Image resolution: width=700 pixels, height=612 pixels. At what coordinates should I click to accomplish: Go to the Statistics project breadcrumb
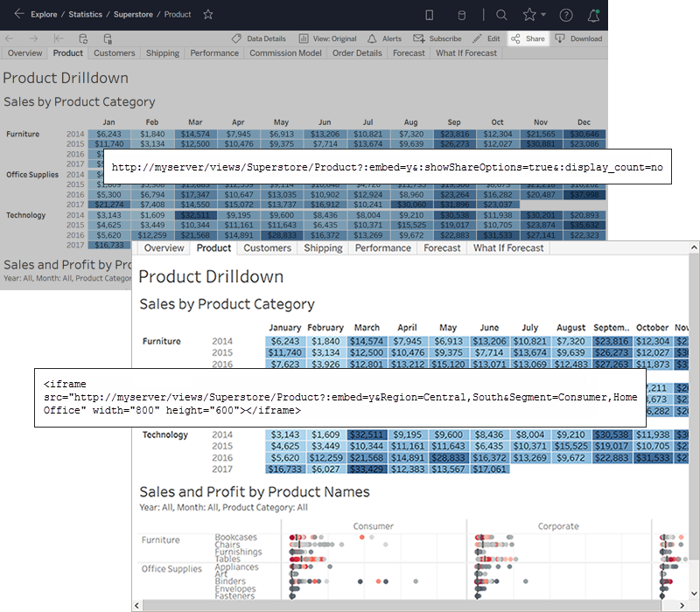(x=85, y=14)
